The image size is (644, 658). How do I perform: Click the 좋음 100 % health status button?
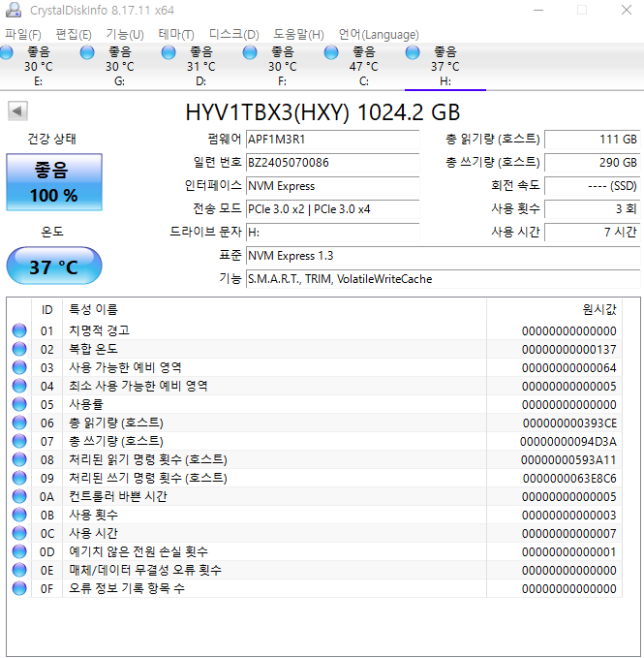54,182
